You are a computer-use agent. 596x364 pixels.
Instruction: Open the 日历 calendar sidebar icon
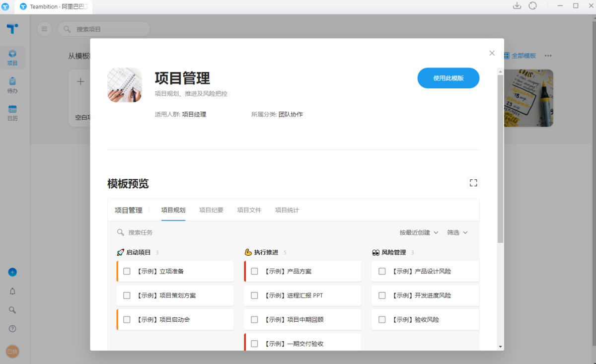pyautogui.click(x=12, y=113)
